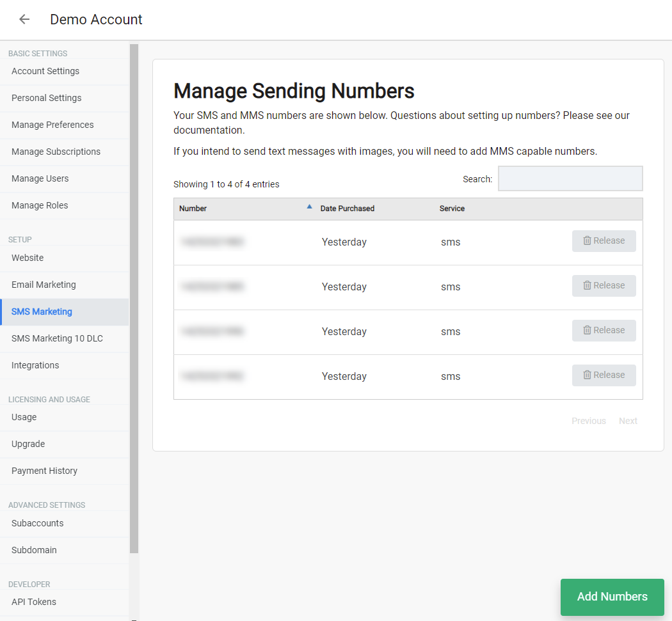
Task: Sort by Service column header
Action: pos(452,208)
